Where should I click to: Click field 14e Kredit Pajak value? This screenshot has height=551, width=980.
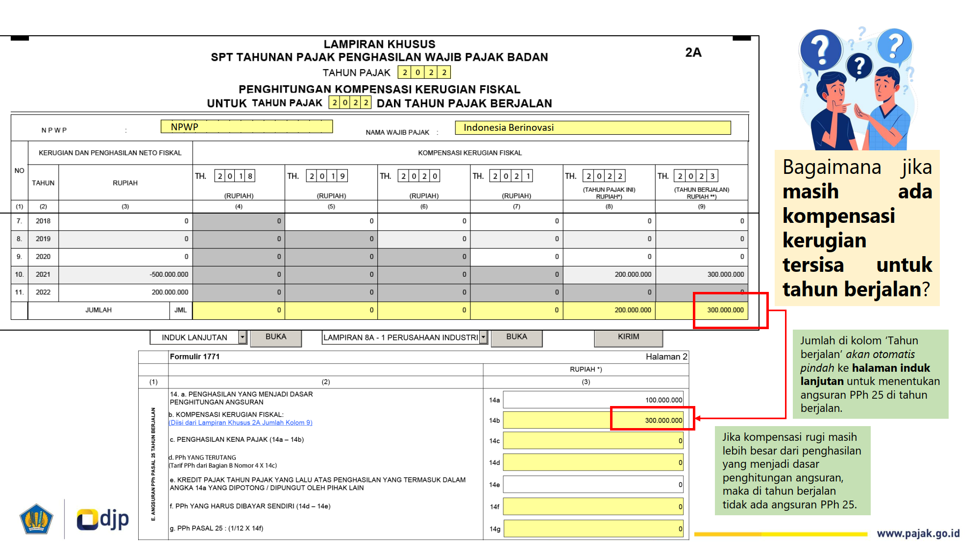pyautogui.click(x=593, y=484)
